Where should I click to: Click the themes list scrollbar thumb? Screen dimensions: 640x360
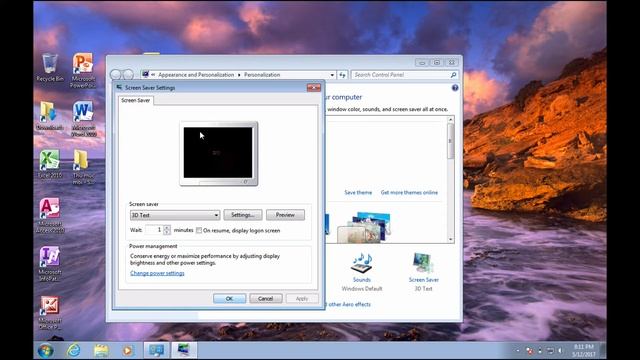click(450, 141)
